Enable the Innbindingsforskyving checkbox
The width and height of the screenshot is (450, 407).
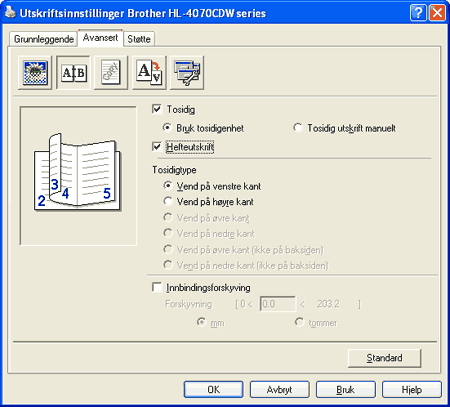(157, 287)
